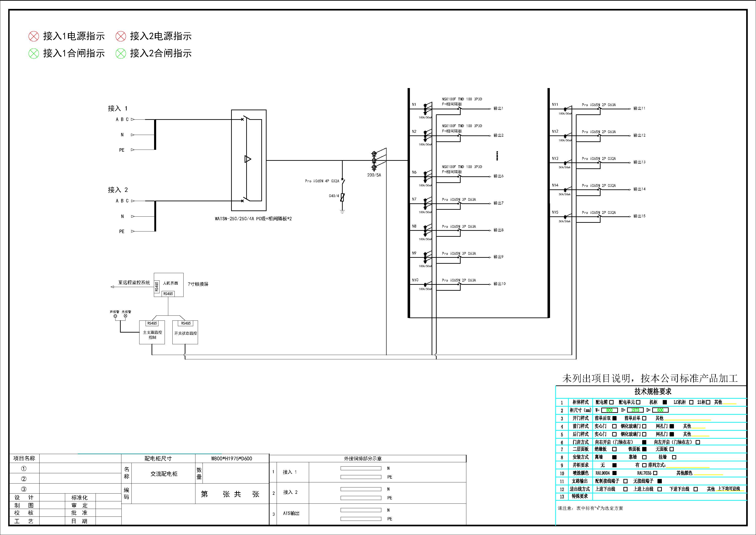Click the 输出6 output label
This screenshot has width=756, height=535.
pos(499,176)
